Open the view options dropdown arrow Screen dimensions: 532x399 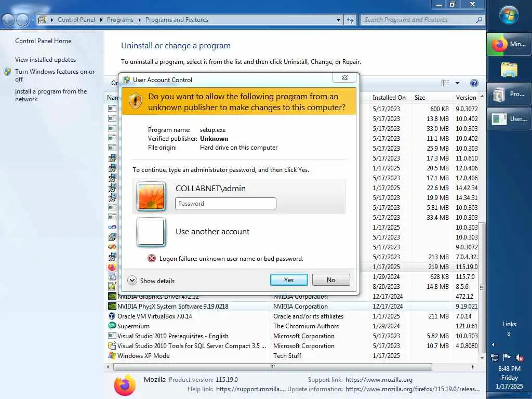click(457, 83)
